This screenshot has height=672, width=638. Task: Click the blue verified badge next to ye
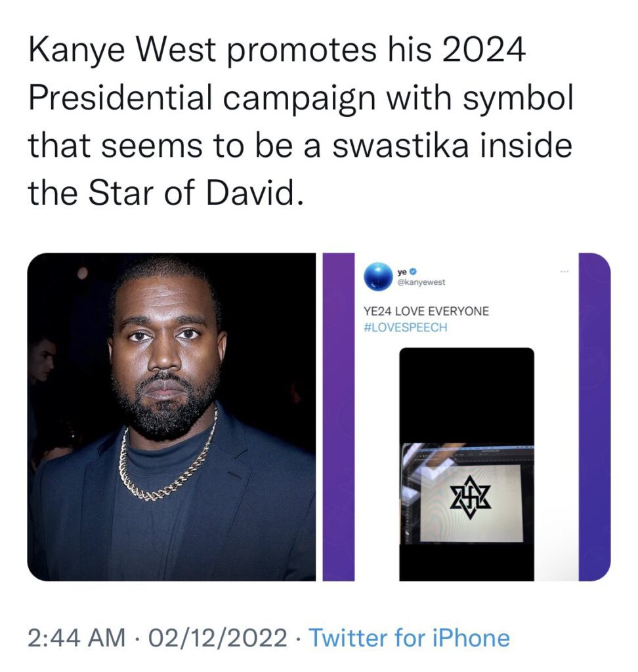point(414,272)
